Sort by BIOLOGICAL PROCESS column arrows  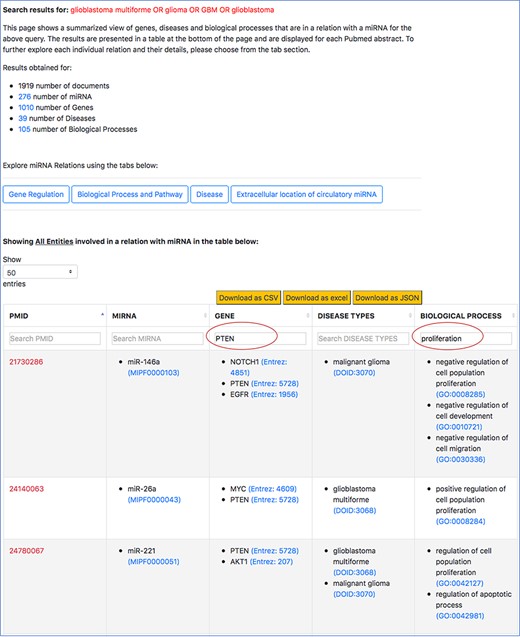514,316
